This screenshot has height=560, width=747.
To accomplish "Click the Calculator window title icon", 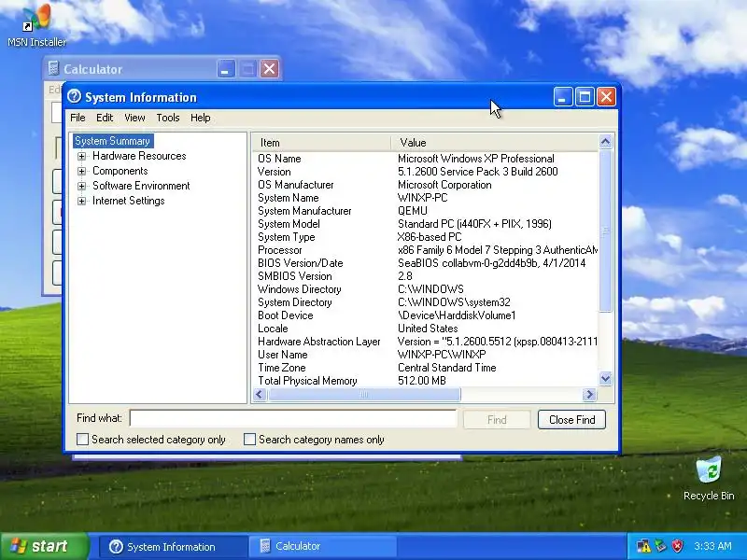I will click(x=53, y=68).
